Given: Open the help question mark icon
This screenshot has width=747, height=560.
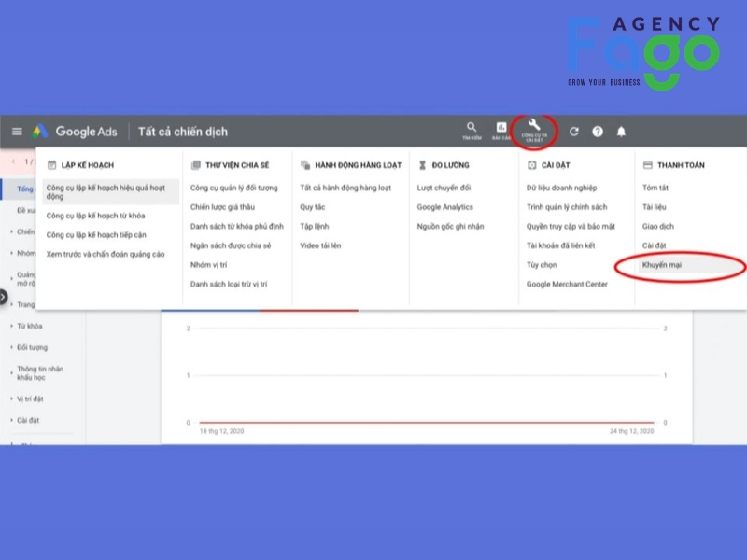Looking at the screenshot, I should [x=598, y=132].
